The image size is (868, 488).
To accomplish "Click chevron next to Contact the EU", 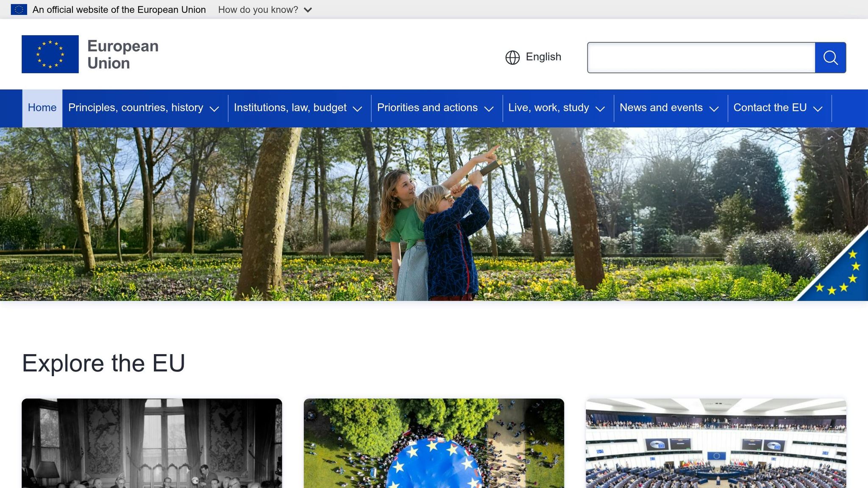I will point(818,109).
